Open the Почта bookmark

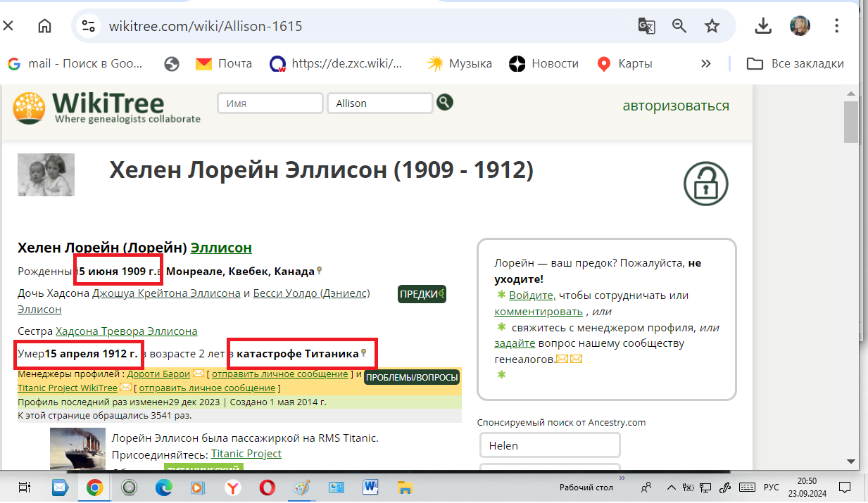(224, 63)
